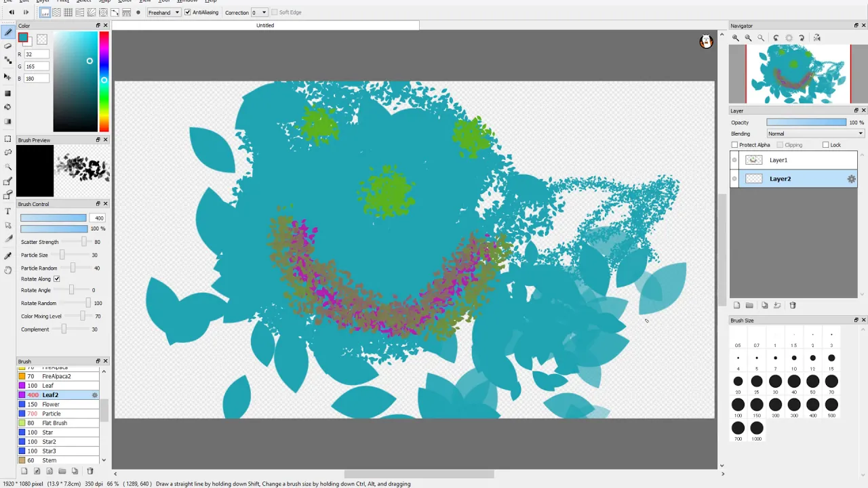The height and width of the screenshot is (488, 868).
Task: Float the Brush Preview panel
Action: (98, 140)
